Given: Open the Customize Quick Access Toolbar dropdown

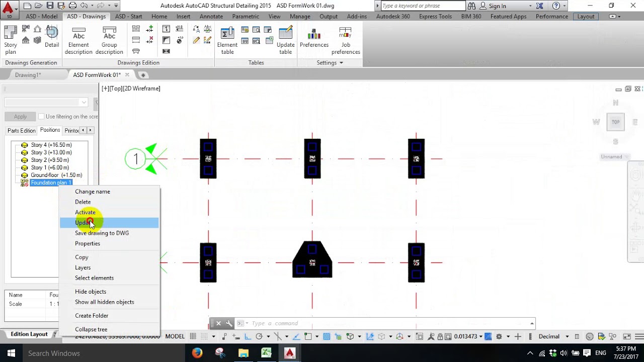Looking at the screenshot, I should point(116,6).
